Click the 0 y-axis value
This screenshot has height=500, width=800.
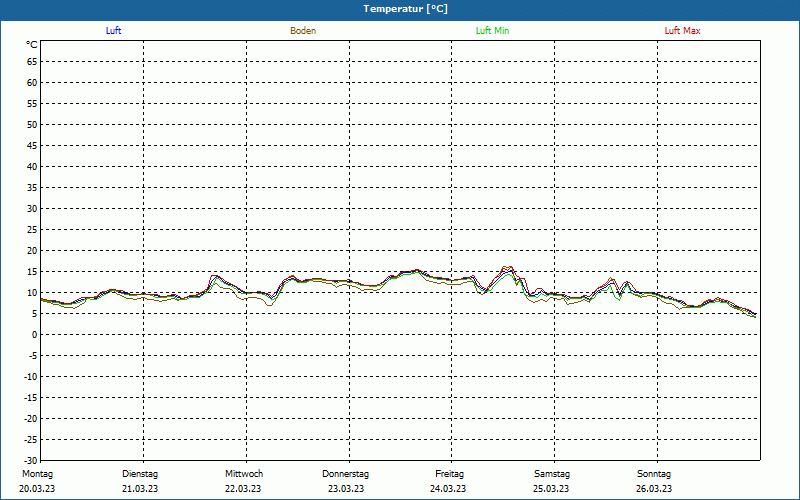pyautogui.click(x=35, y=335)
